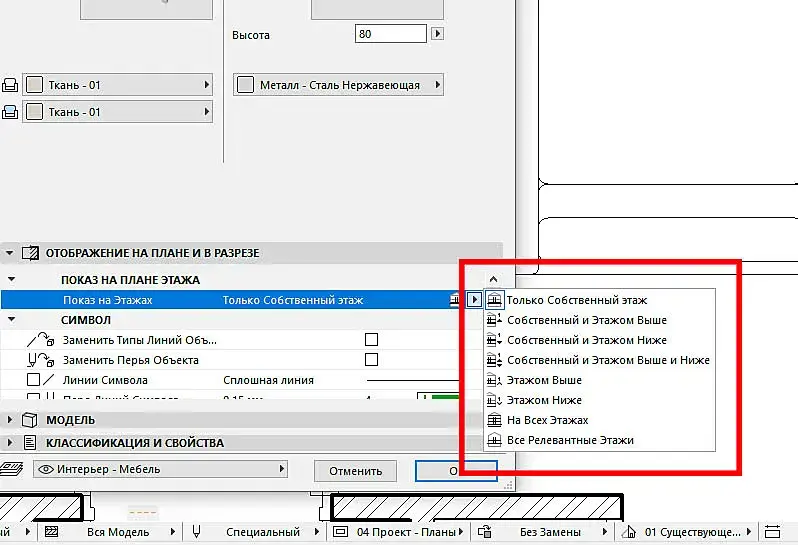Open 'Металл - Сталь Нержавеющая' material dropdown
This screenshot has height=545, width=798.
(x=338, y=84)
